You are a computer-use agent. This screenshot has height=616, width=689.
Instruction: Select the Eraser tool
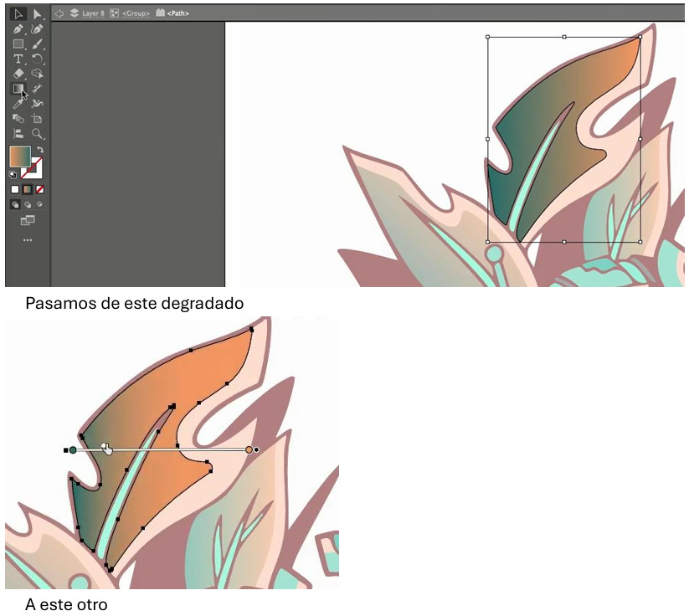[18, 74]
